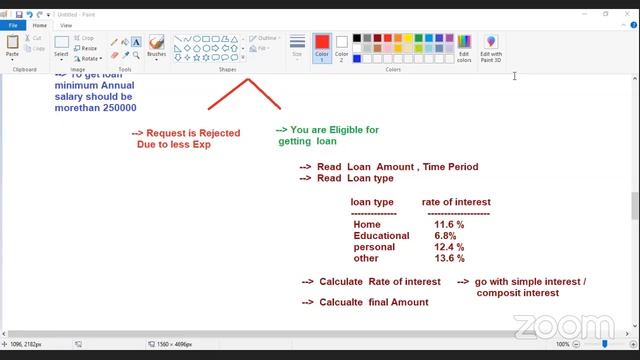Click the Resize button

click(x=85, y=48)
